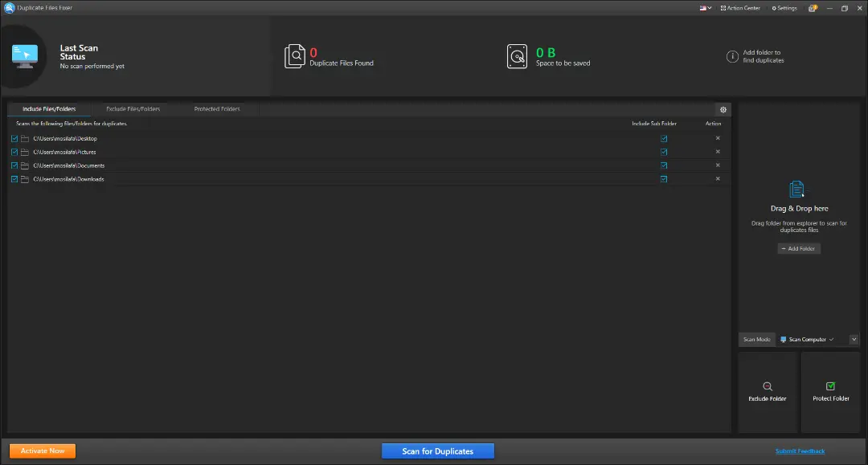This screenshot has height=465, width=868.
Task: Select the C:\Users\mosilafa\Downloads path
Action: (68, 179)
